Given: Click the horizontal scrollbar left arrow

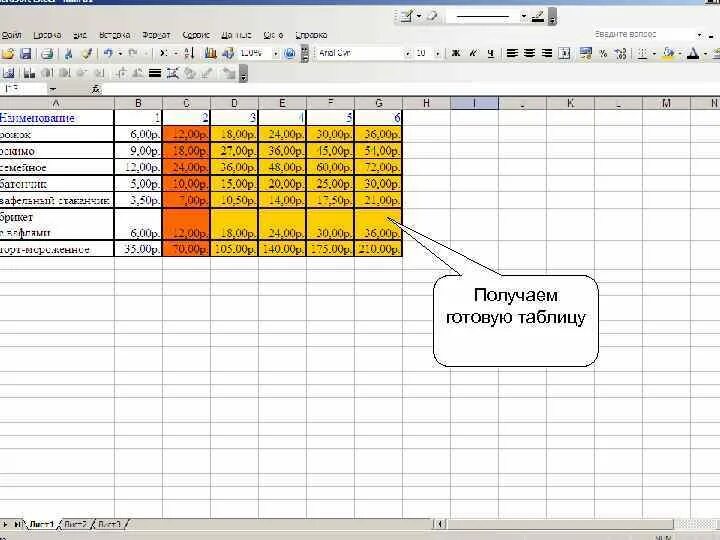Looking at the screenshot, I should [440, 524].
